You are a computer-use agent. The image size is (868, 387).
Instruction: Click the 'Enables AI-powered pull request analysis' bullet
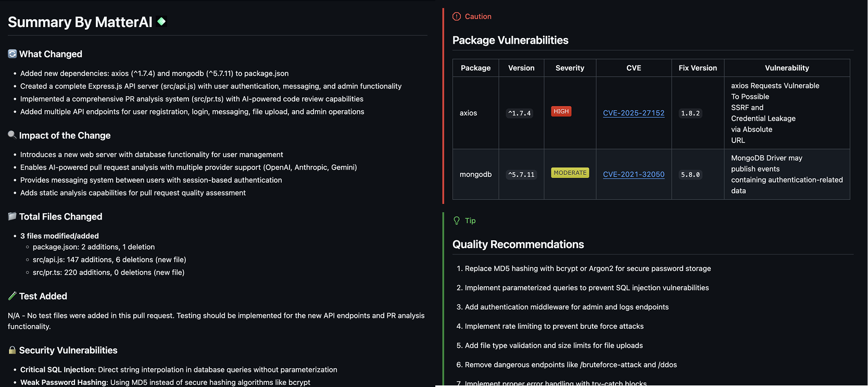(188, 167)
